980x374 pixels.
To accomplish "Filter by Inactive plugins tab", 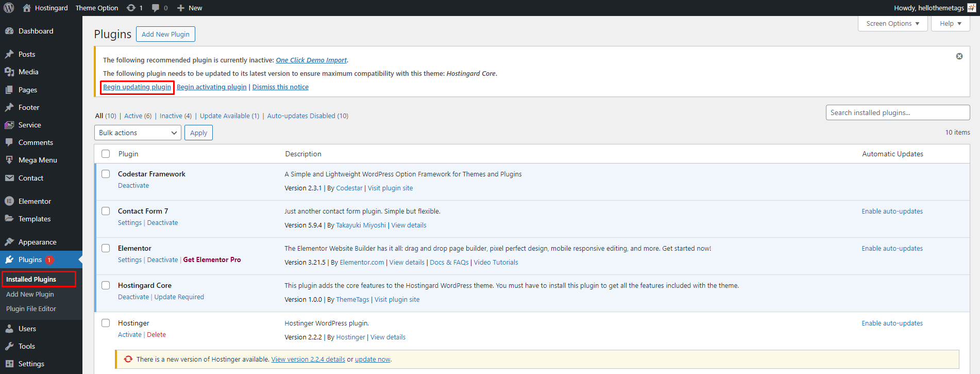I will (x=176, y=116).
